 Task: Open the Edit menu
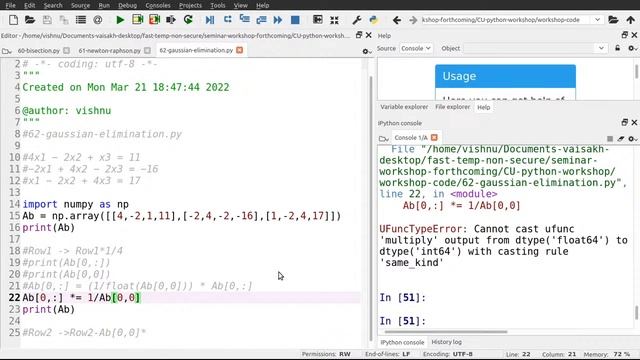pos(29,5)
